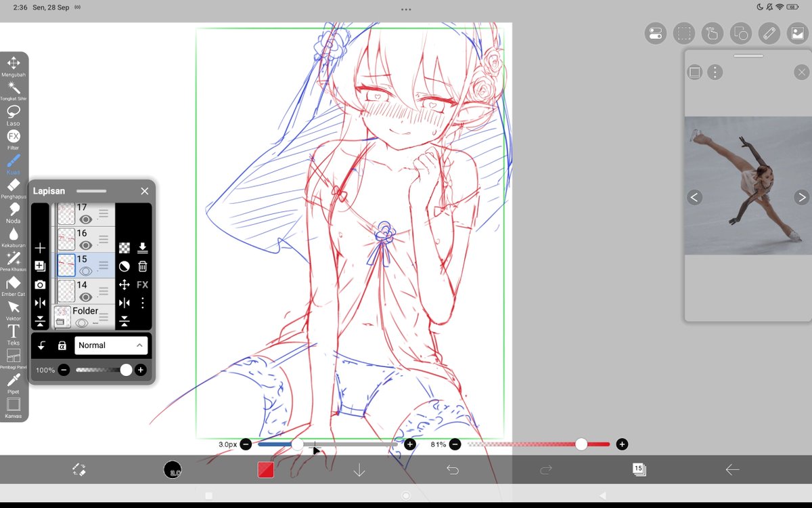Toggle visibility of layer 14
812x508 pixels.
coord(85,297)
